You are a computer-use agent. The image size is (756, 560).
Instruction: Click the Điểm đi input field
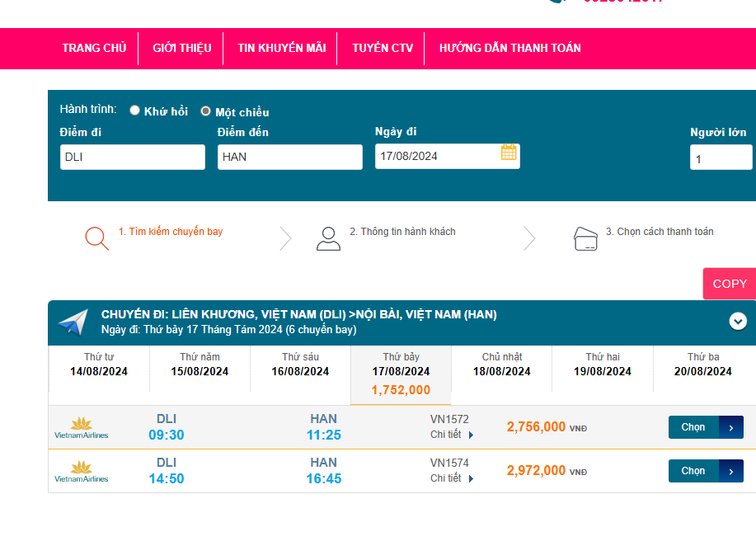(x=132, y=157)
